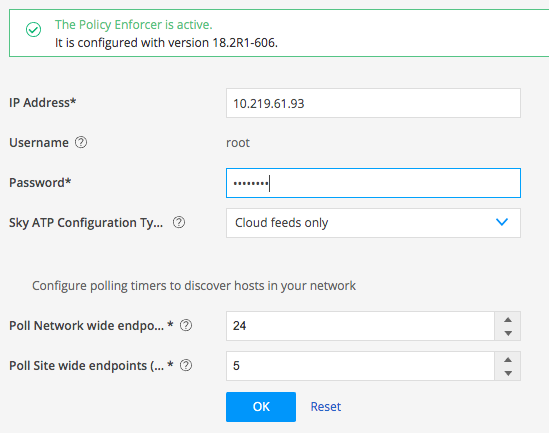
Task: Expand the Sky ATP Configuration Type dropdown arrow
Action: [x=502, y=222]
